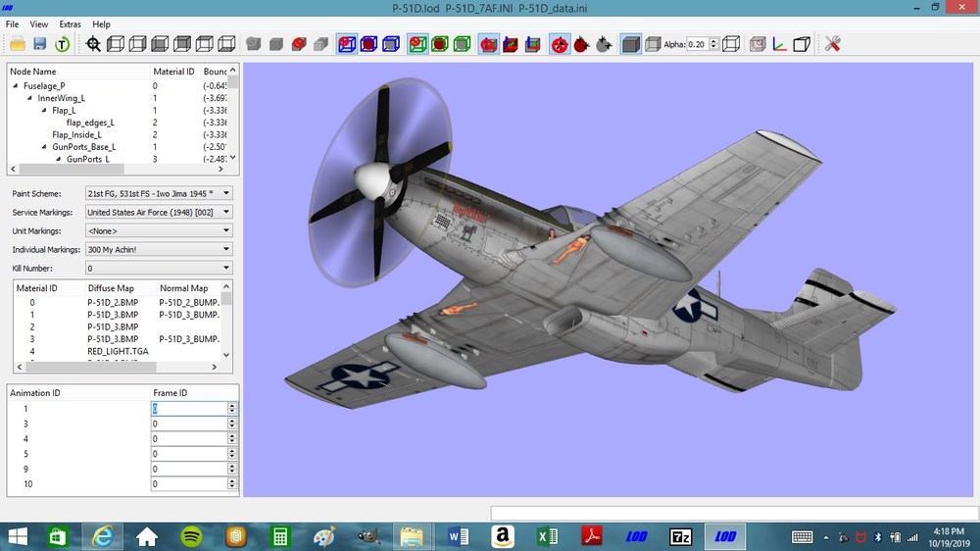Toggle the red ball with sparkle icon

coord(582,44)
